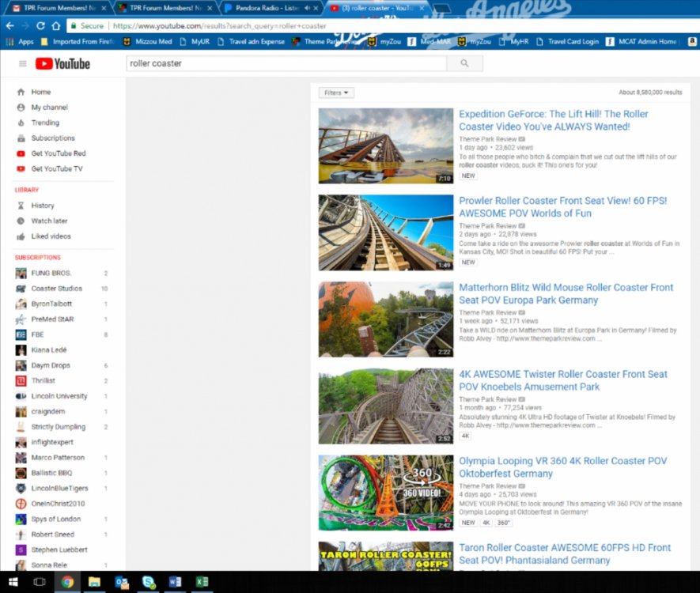Go to the Coaster Studios subscription channel

point(56,289)
